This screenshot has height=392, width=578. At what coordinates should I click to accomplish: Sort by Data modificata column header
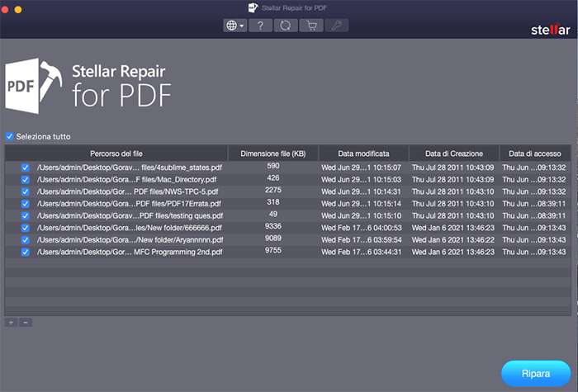pos(363,153)
